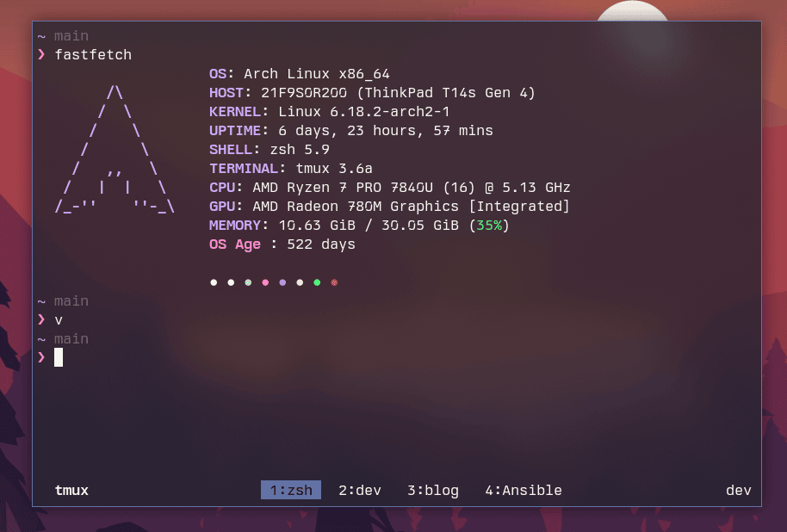Click the dev hostname in status bar right

click(738, 490)
